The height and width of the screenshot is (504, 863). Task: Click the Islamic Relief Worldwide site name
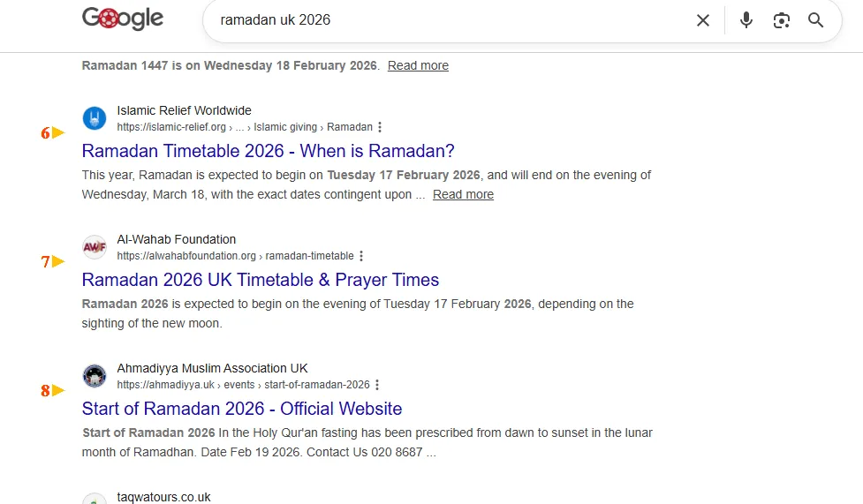184,110
